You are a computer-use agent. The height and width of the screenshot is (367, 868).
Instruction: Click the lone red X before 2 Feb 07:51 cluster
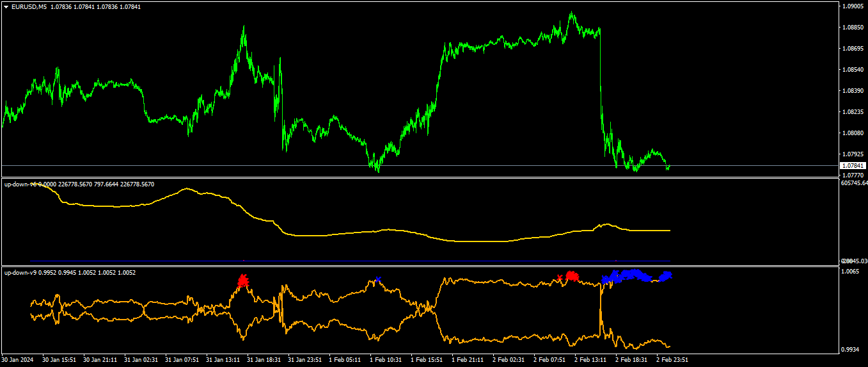[x=560, y=277]
